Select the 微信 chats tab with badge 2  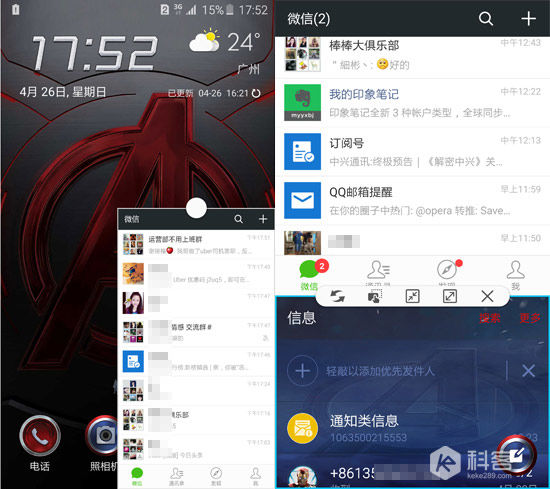tap(310, 275)
